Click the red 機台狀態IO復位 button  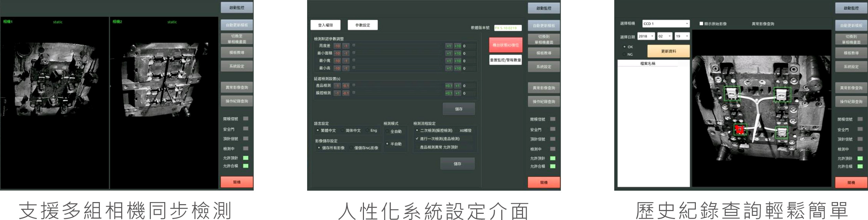(x=505, y=45)
